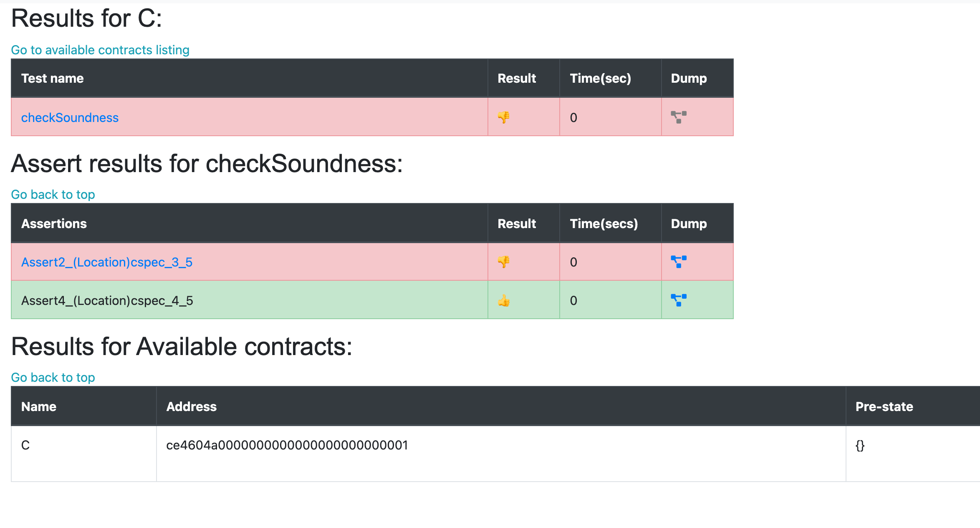This screenshot has height=528, width=980.
Task: Open dump icon for Assert4 cspec_4_5
Action: [679, 300]
